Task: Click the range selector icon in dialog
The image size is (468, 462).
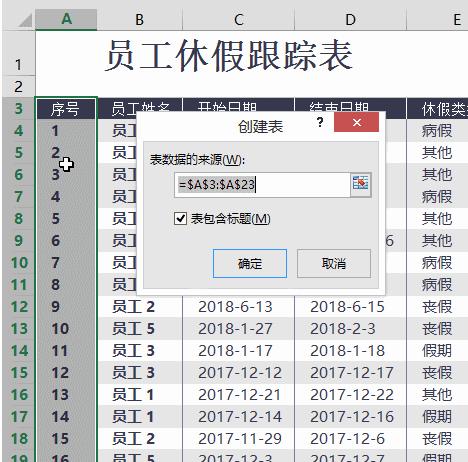Action: tap(361, 184)
